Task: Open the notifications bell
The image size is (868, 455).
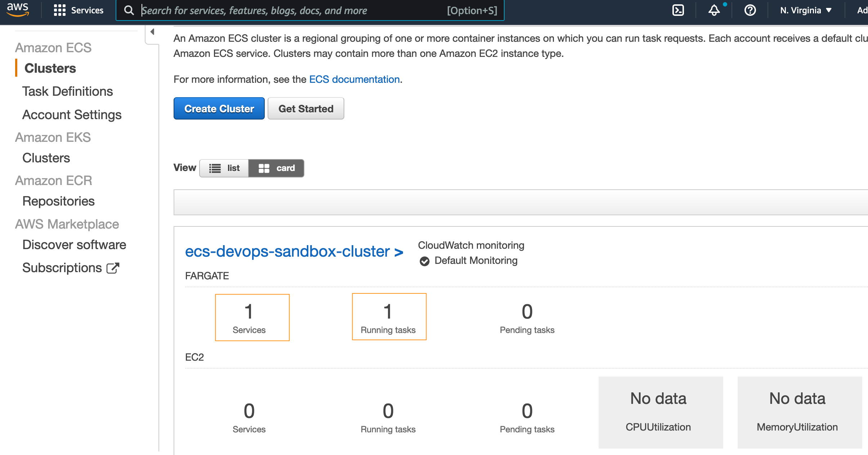Action: click(714, 10)
